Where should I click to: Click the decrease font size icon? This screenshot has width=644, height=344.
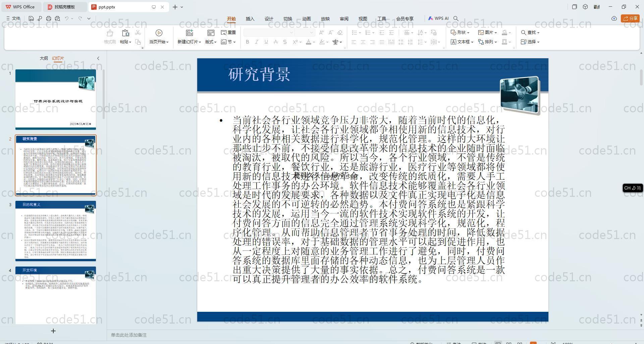[x=331, y=33]
